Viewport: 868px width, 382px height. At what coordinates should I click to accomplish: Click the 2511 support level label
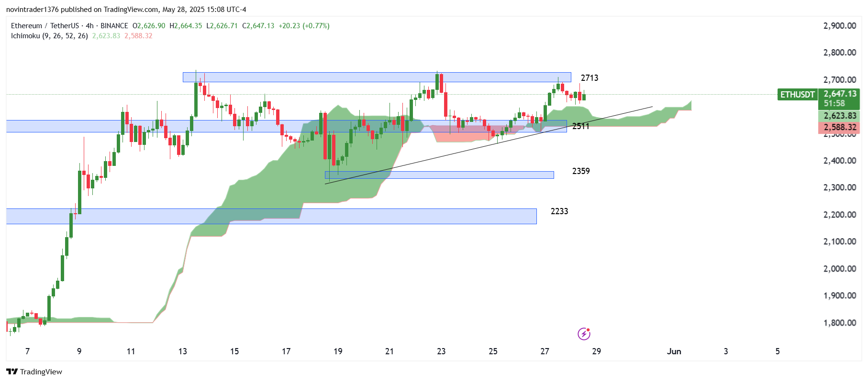[x=581, y=126]
